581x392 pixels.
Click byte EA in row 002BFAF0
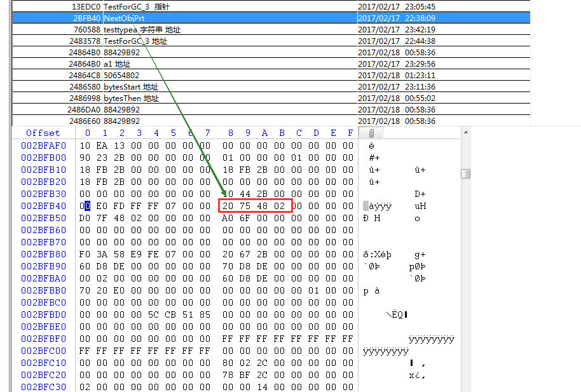[102, 145]
